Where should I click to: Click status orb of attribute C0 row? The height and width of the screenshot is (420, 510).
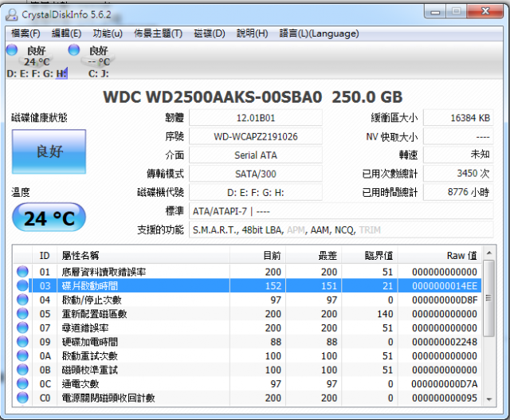click(22, 398)
